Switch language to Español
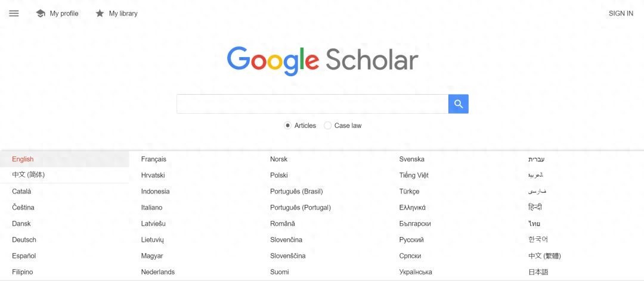The image size is (644, 281). click(24, 255)
